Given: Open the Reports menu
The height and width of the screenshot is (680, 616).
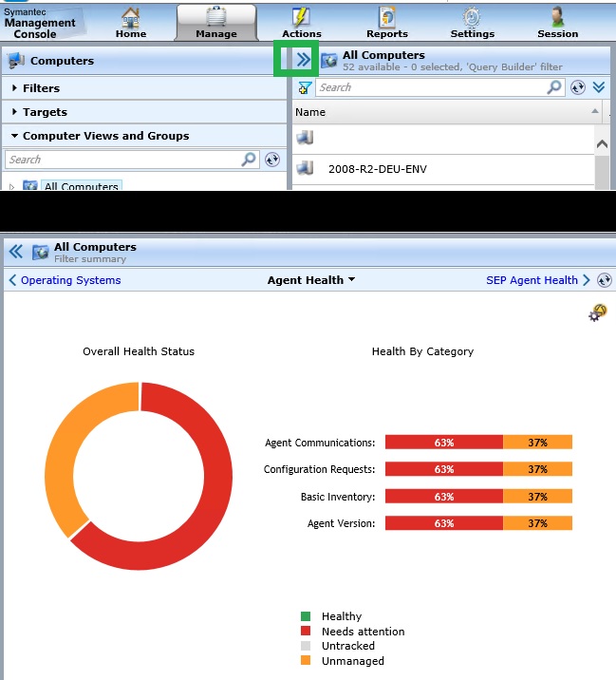Looking at the screenshot, I should pos(387,23).
